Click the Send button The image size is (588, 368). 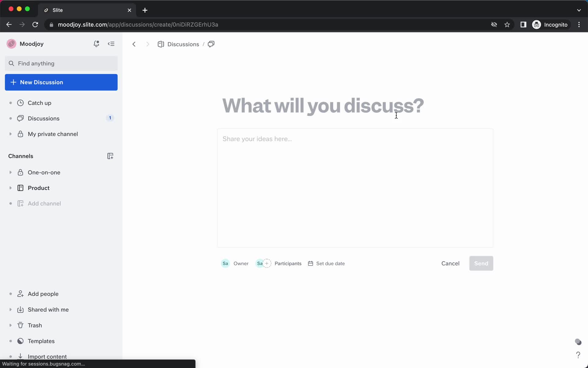coord(481,263)
